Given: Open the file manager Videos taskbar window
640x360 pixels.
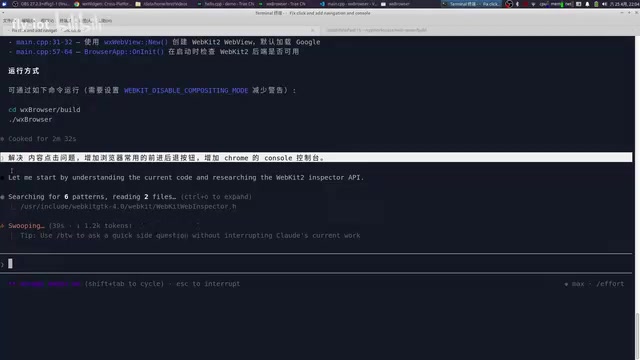Looking at the screenshot, I should [162, 4].
